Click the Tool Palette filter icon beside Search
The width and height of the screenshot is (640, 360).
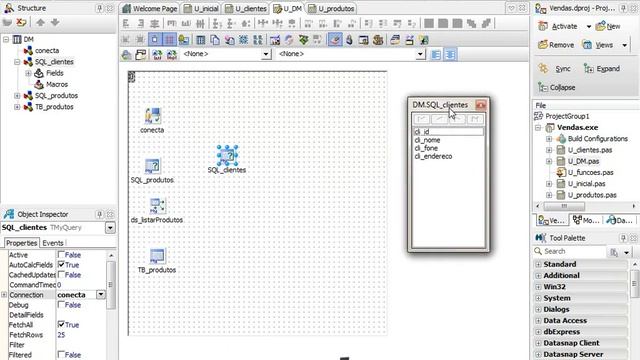(x=614, y=252)
